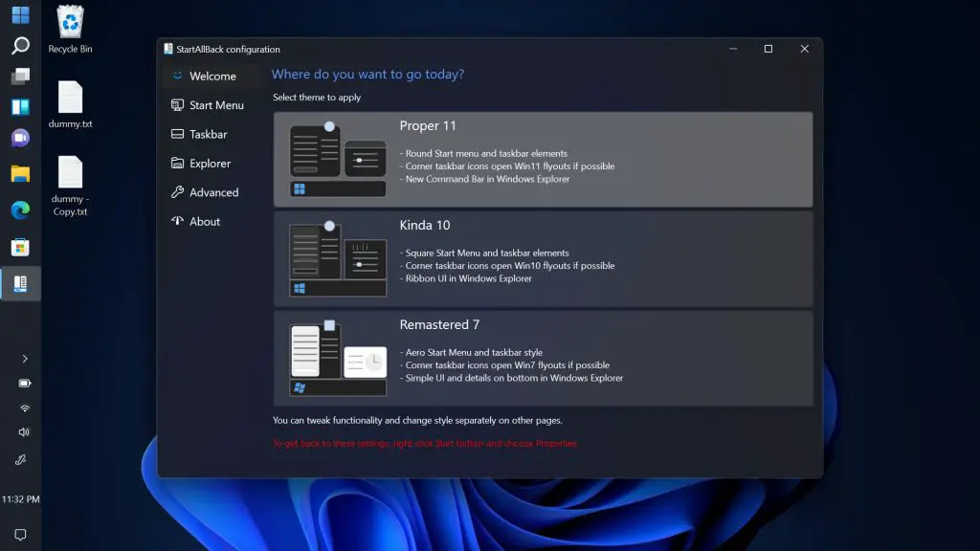Screen dimensions: 980x551
Task: Apply the Remastered 7 theme
Action: click(544, 359)
